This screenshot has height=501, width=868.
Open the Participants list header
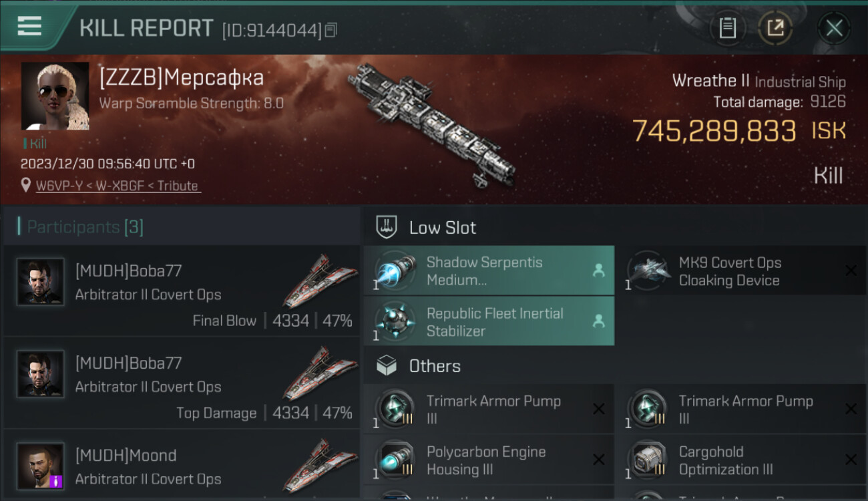(x=85, y=227)
